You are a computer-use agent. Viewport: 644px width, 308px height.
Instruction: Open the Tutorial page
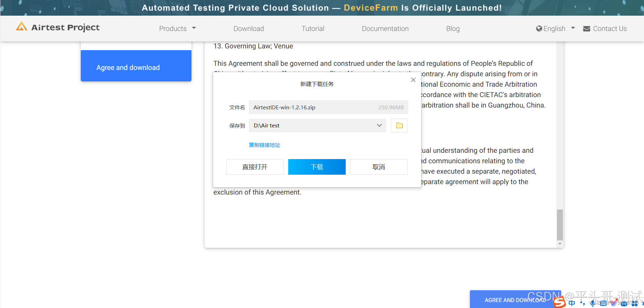[x=313, y=29]
